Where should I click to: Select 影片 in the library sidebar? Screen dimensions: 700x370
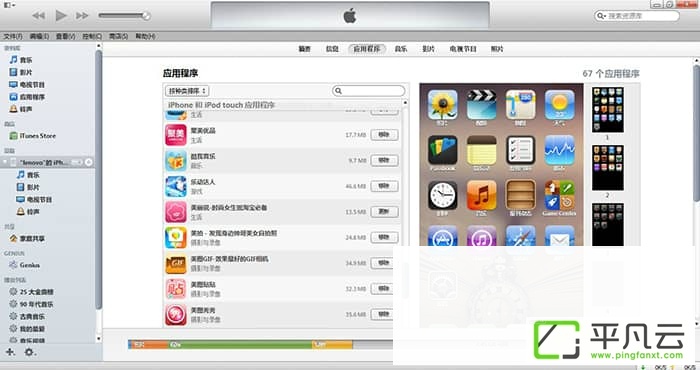tap(21, 72)
